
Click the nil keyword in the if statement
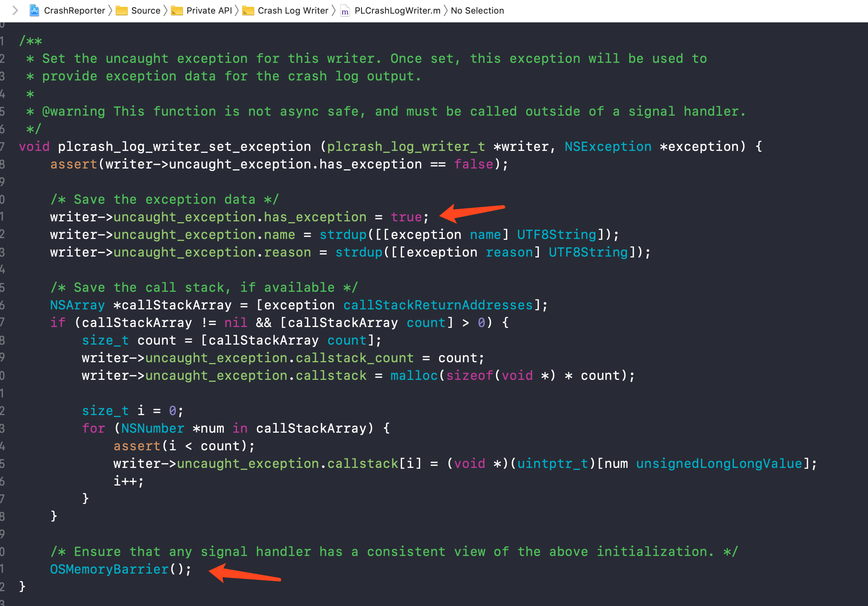[236, 323]
